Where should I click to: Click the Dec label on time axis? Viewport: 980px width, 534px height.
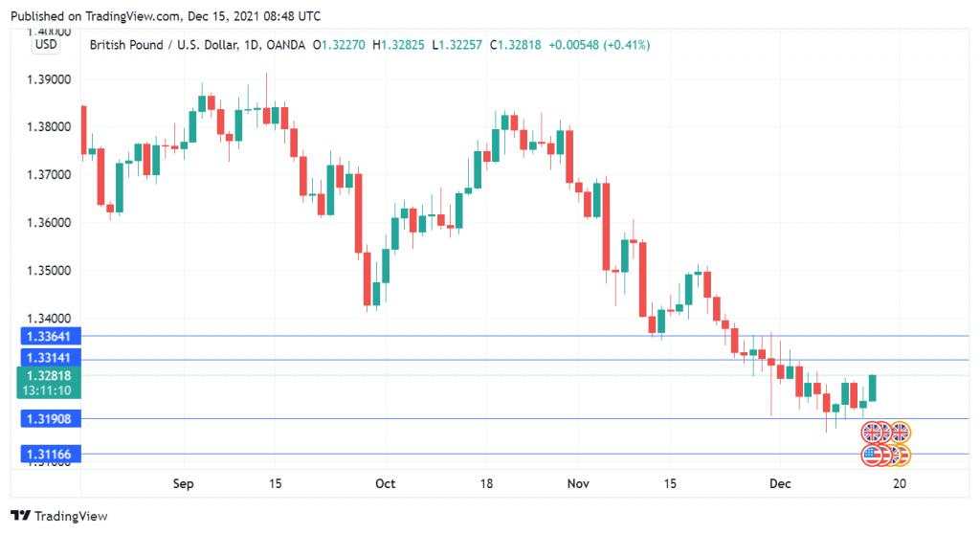780,483
